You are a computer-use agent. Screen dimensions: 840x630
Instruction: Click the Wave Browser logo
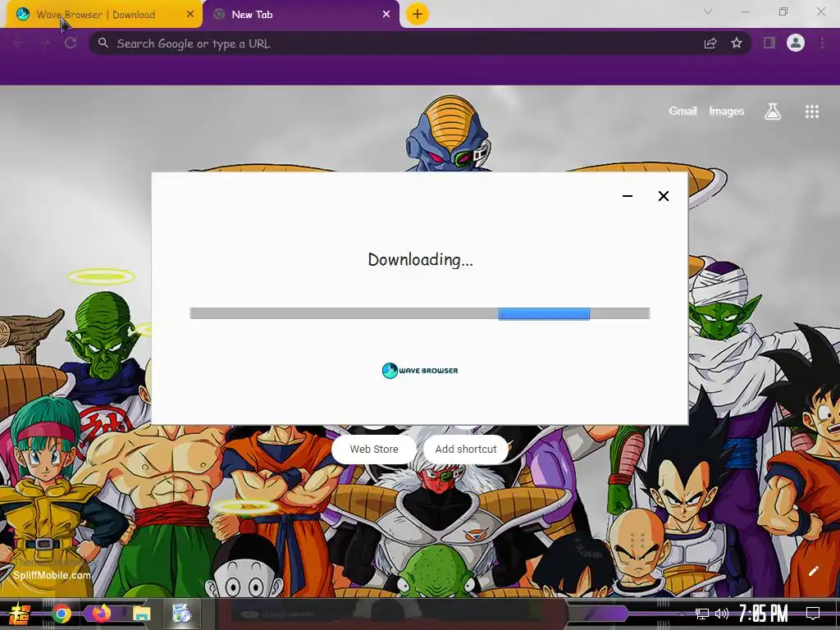(x=420, y=370)
